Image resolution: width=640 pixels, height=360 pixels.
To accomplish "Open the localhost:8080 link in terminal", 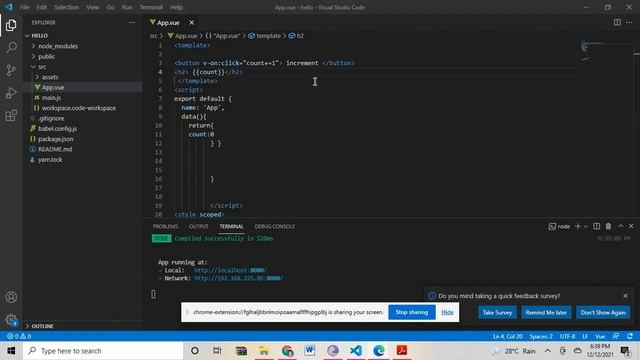I will (230, 270).
